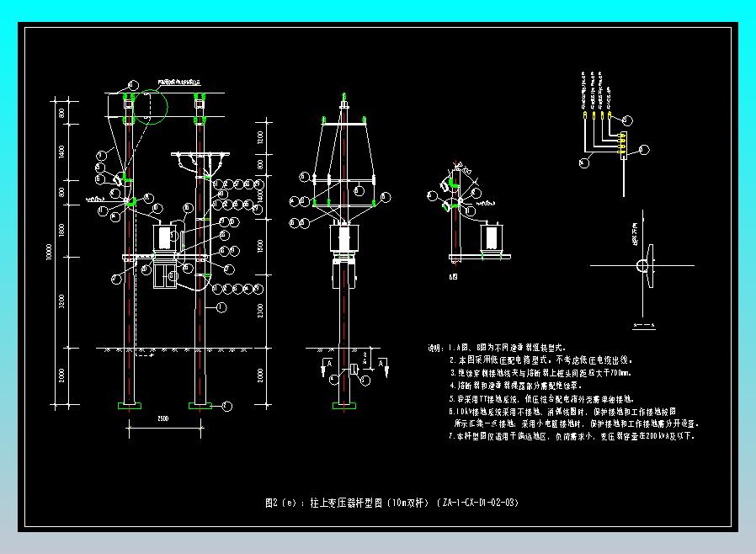Click the right section arrow marked "A"
The width and height of the screenshot is (756, 554).
(384, 367)
